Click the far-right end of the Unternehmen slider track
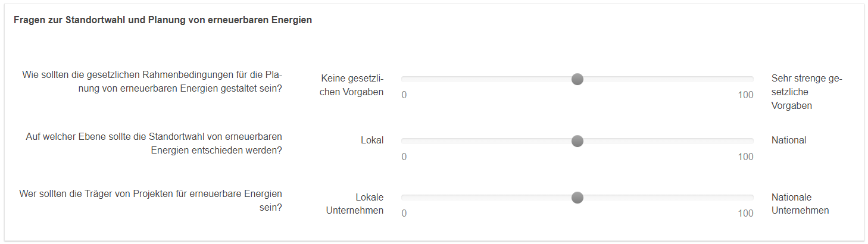Viewport: 868px width, 244px height. pos(752,198)
